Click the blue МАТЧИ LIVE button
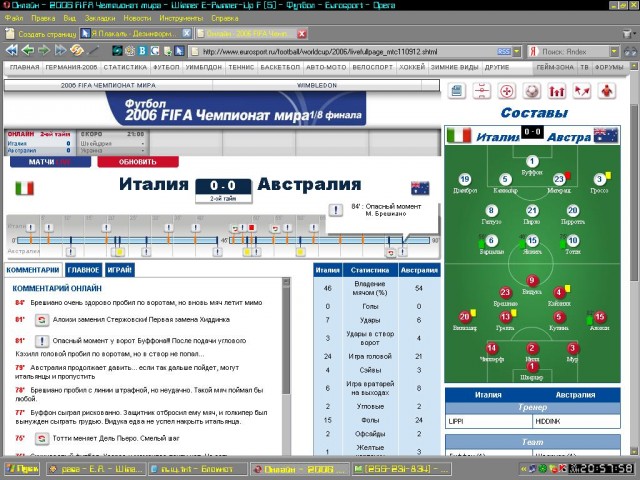This screenshot has height=480, width=640. point(50,162)
